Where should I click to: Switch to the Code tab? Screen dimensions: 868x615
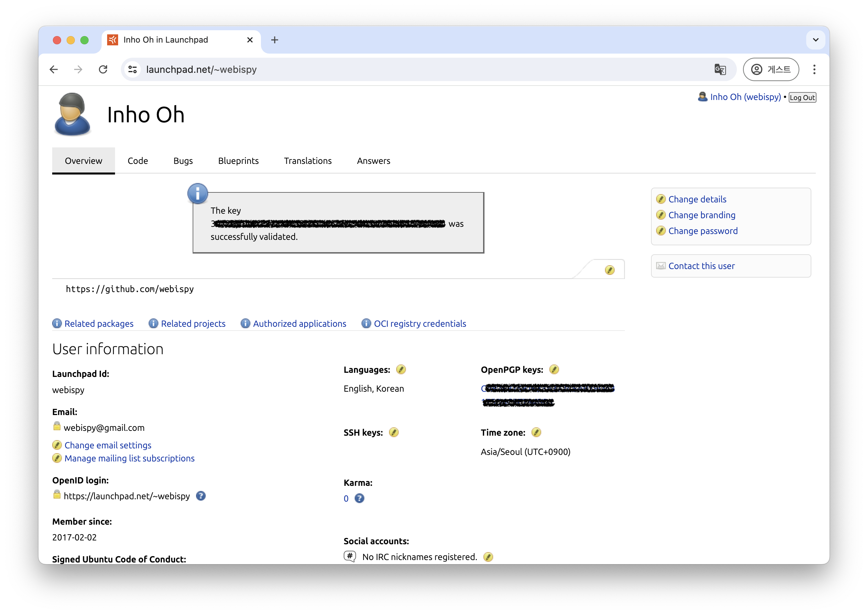pyautogui.click(x=138, y=161)
